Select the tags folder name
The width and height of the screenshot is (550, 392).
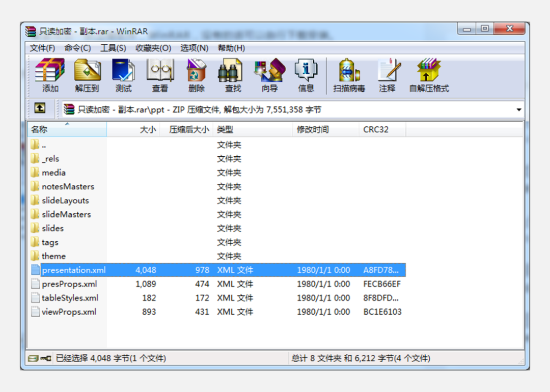50,242
